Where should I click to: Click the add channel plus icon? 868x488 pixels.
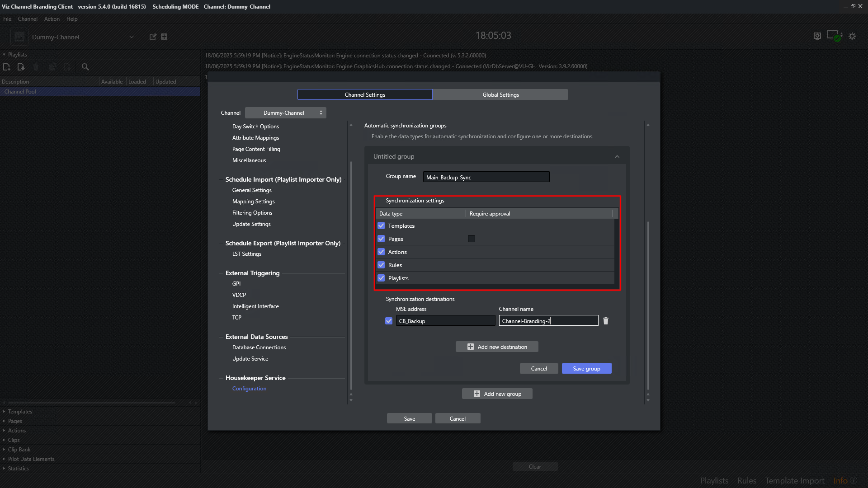[x=164, y=37]
